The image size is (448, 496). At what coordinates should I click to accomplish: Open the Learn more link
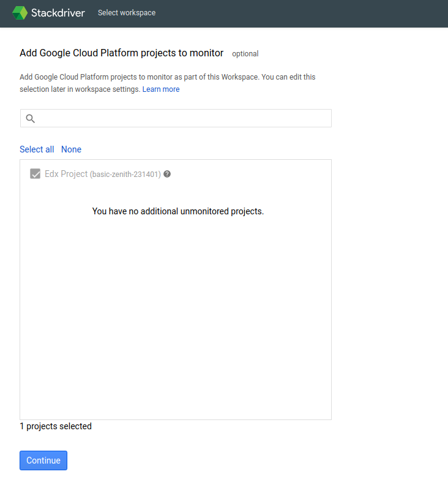pos(161,89)
